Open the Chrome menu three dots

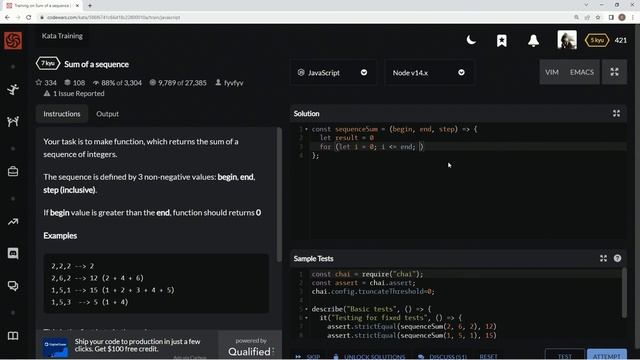click(633, 17)
